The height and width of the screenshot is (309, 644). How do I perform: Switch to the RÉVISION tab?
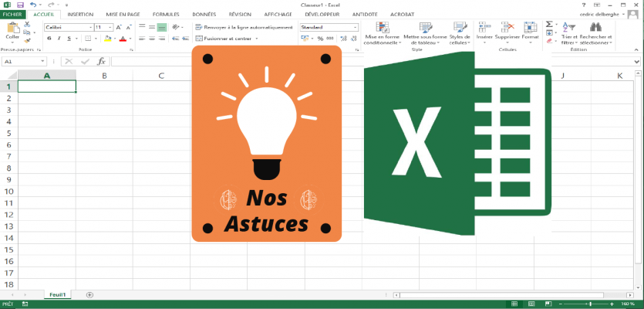click(x=240, y=15)
